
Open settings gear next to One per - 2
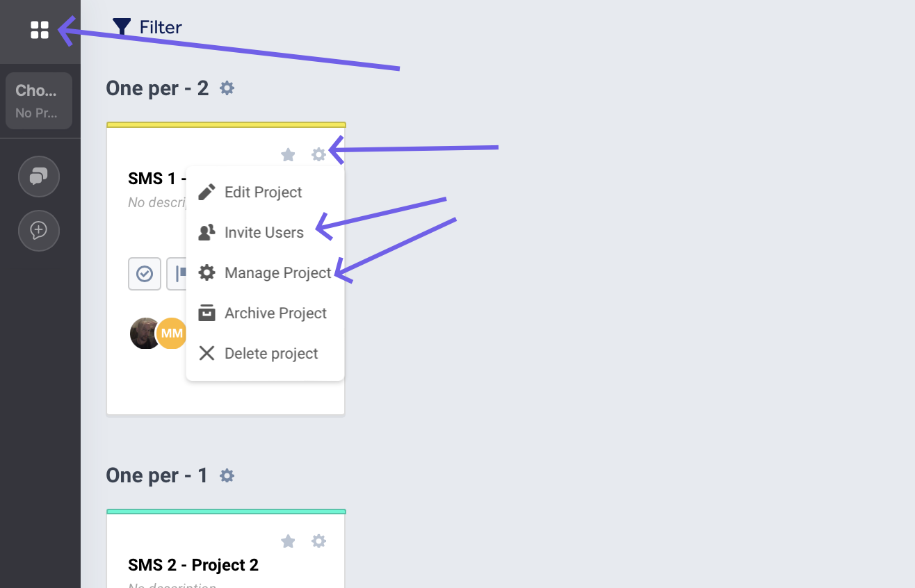[227, 88]
